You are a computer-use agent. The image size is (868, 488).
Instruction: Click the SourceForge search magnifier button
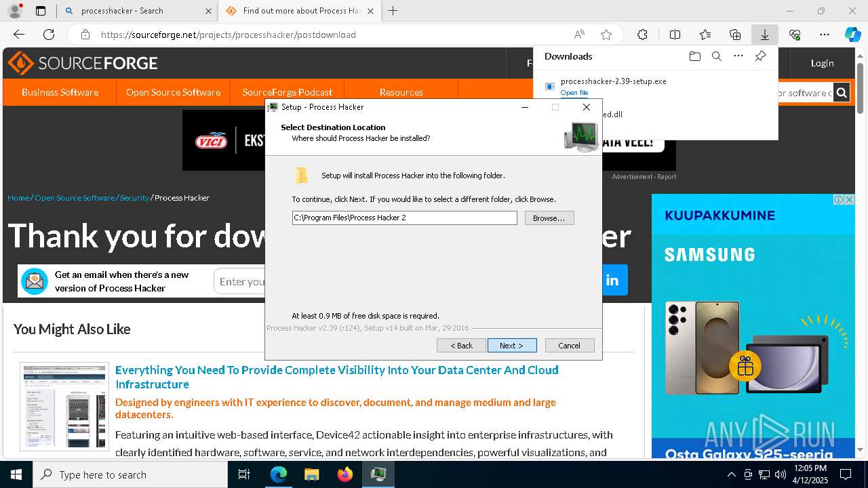[842, 93]
